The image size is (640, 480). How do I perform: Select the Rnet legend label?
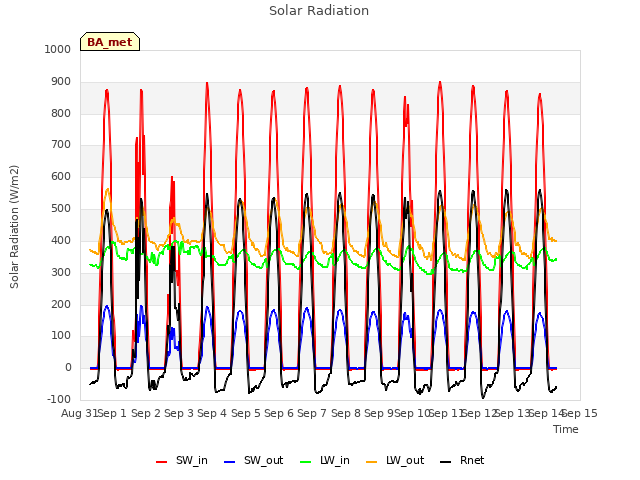click(x=472, y=460)
